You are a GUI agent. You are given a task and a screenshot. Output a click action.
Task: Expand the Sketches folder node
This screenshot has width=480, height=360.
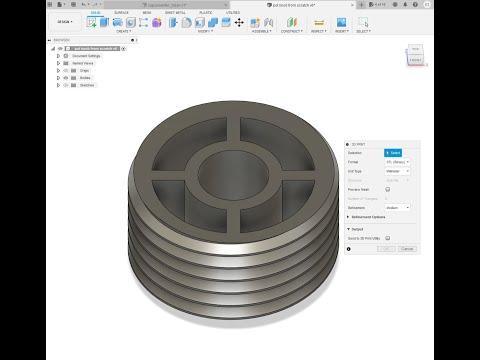pyautogui.click(x=58, y=85)
